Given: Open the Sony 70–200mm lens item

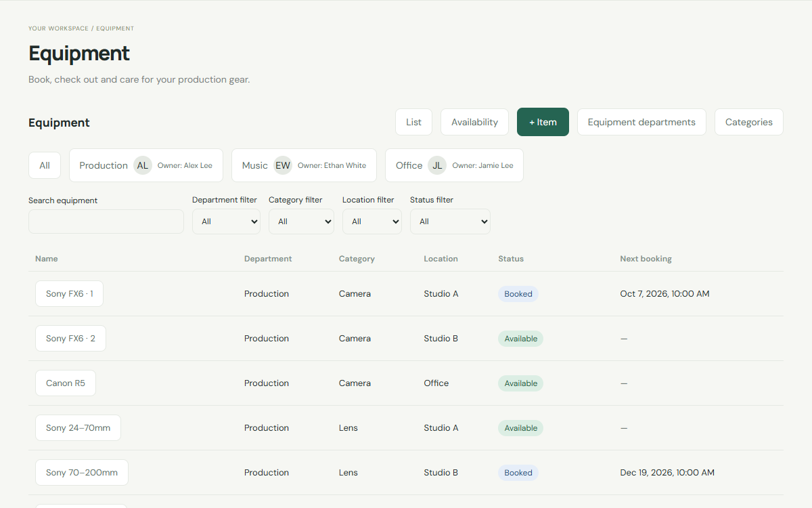Looking at the screenshot, I should 82,473.
